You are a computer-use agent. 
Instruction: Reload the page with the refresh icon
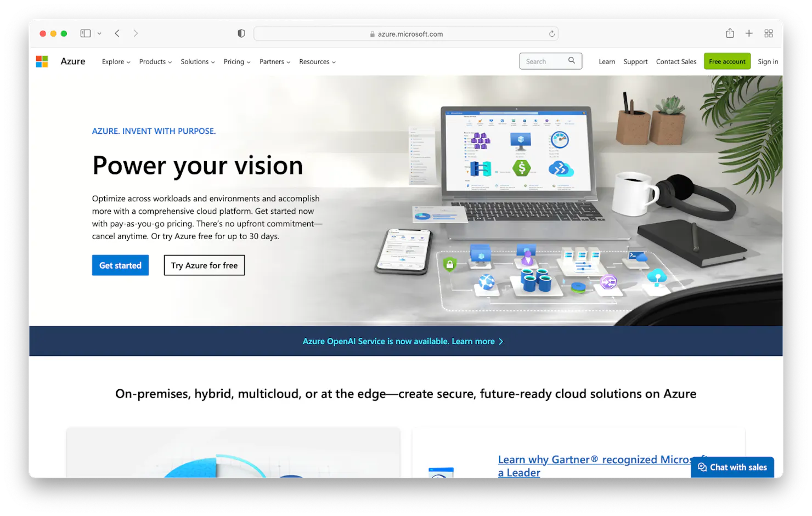click(x=552, y=34)
